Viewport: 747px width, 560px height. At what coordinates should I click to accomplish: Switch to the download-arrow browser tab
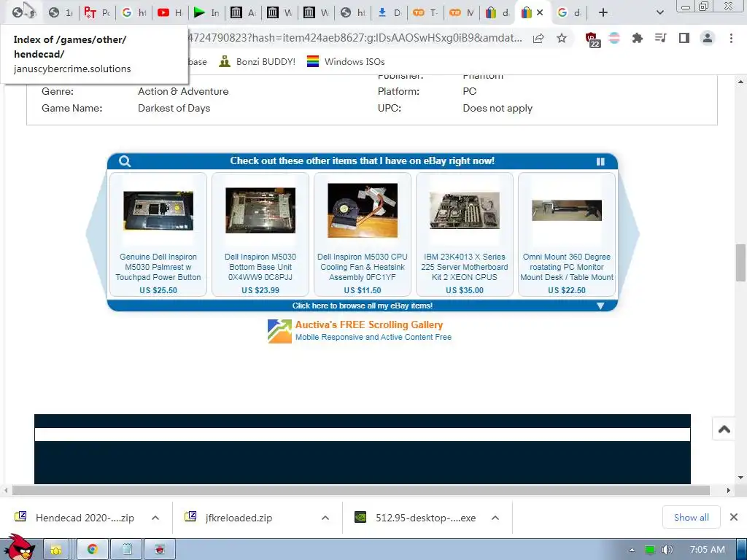click(x=388, y=13)
